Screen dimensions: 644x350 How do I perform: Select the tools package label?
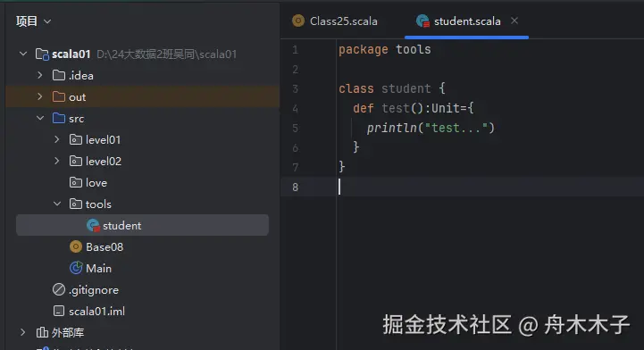pos(98,204)
